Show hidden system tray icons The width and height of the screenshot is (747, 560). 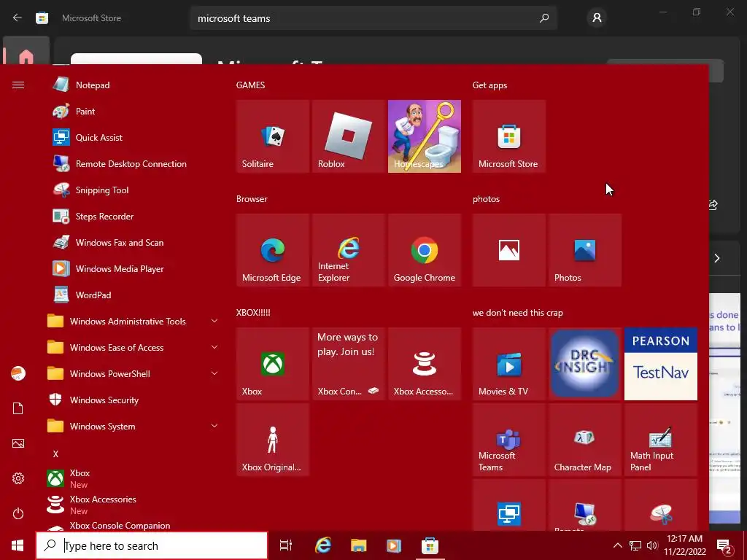point(617,545)
